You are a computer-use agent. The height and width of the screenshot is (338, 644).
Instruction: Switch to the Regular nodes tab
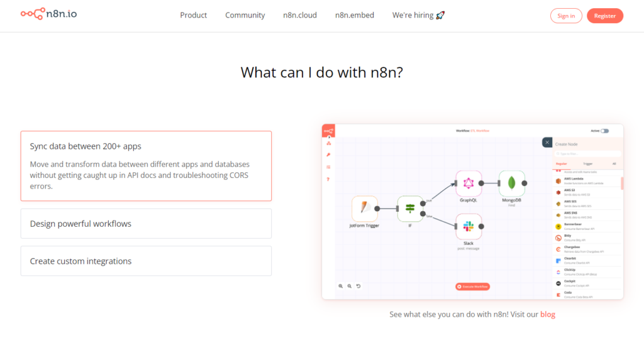pos(561,164)
